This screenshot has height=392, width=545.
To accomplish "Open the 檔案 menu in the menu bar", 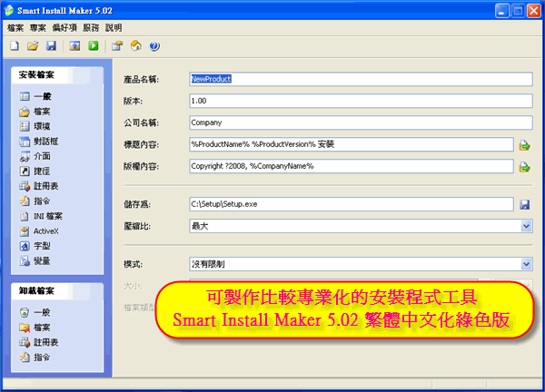I will click(x=17, y=28).
